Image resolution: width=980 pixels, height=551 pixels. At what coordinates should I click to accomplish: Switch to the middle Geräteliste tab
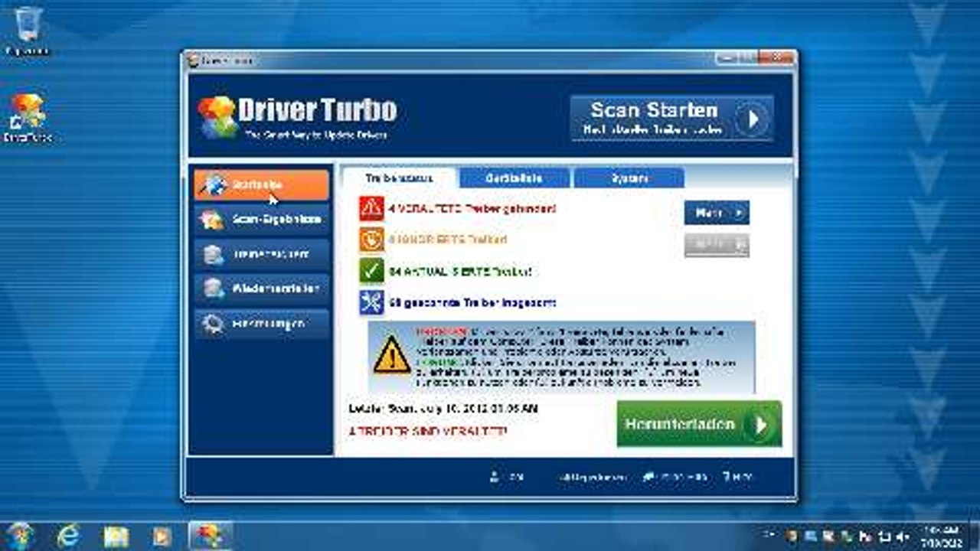click(x=514, y=178)
